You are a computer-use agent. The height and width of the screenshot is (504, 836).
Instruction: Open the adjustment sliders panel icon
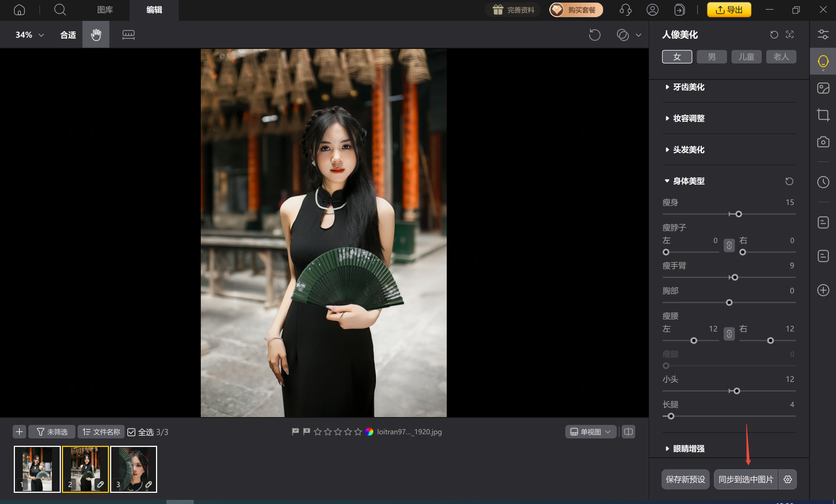(x=823, y=34)
